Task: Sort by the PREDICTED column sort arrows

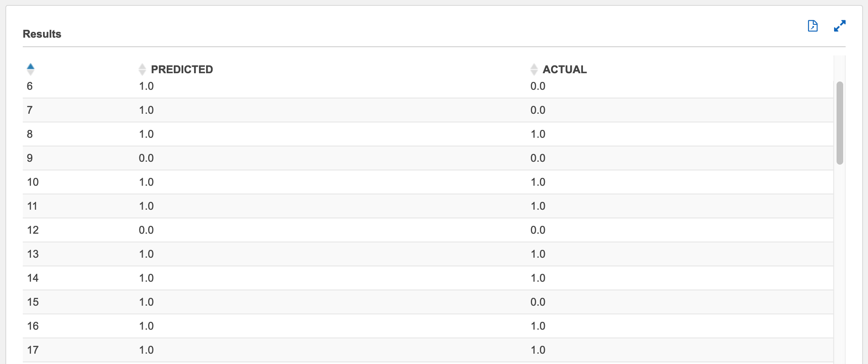Action: point(142,69)
